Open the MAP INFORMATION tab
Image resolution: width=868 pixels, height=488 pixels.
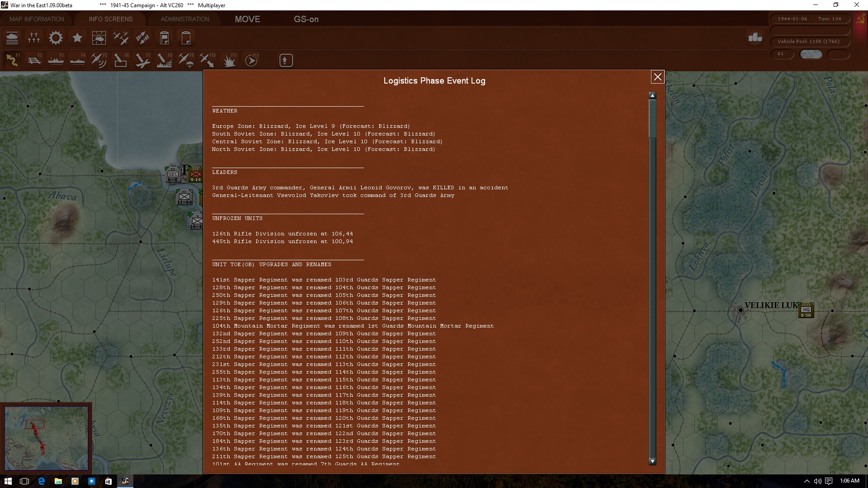click(37, 19)
